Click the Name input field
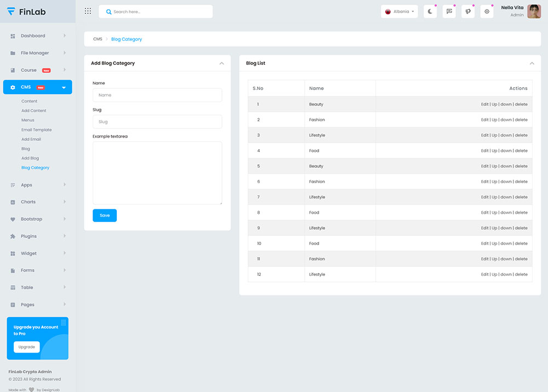 (157, 95)
